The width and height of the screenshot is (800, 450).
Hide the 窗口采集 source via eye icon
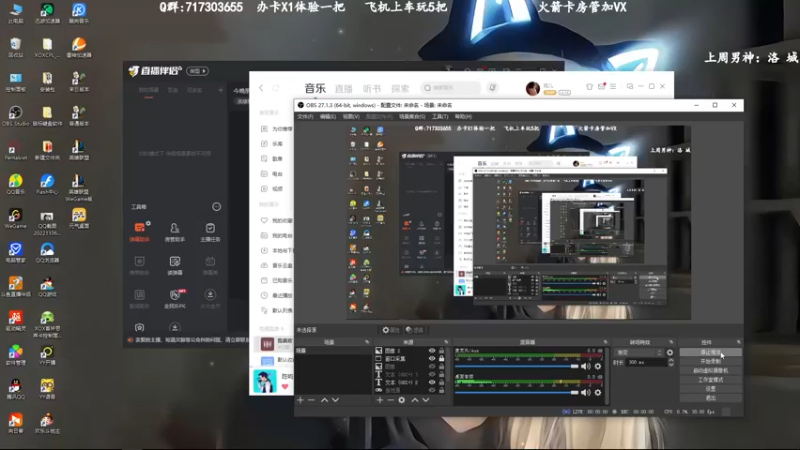[x=432, y=359]
